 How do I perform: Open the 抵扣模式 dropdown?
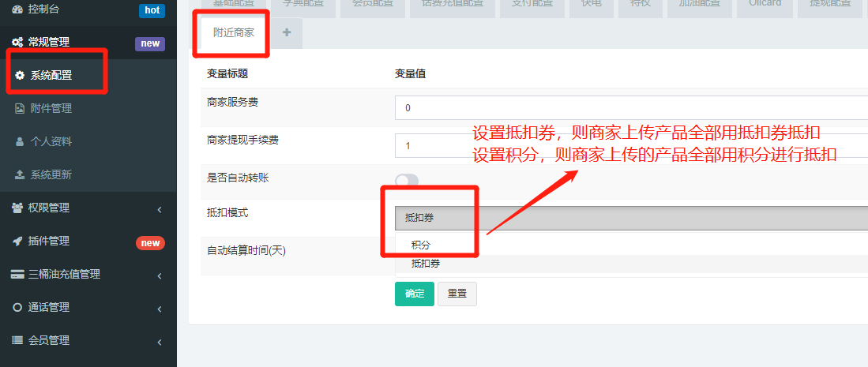pos(631,218)
